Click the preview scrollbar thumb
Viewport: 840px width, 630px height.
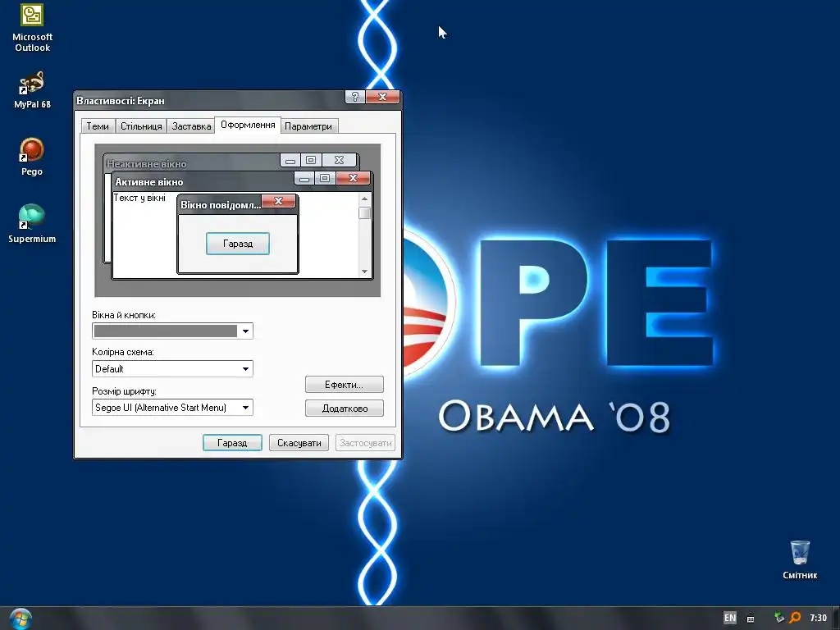(365, 212)
